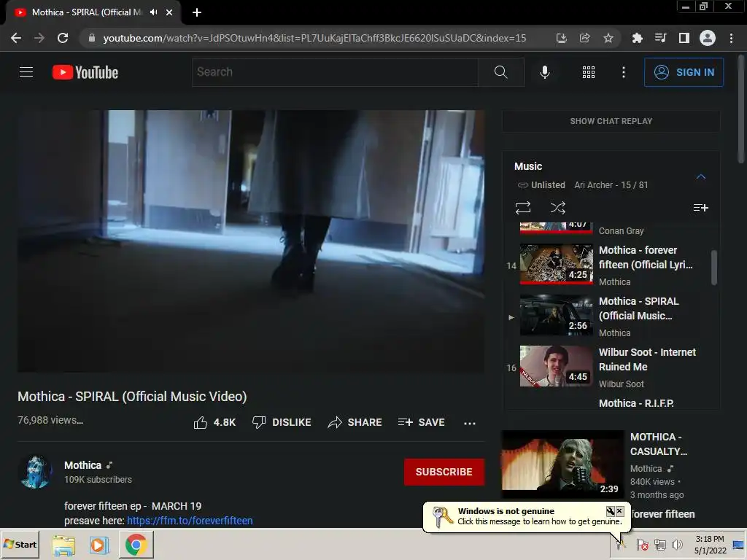Click the search magnifier button
The width and height of the screenshot is (747, 560).
point(500,72)
